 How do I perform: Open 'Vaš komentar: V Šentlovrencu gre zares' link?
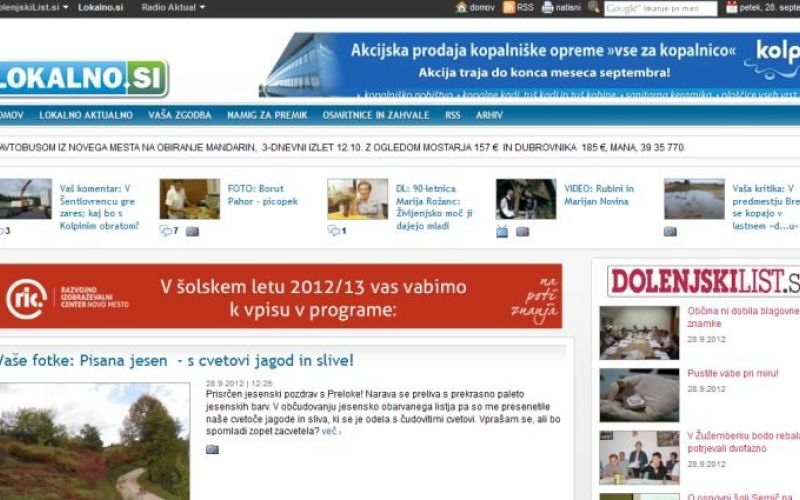tap(99, 207)
